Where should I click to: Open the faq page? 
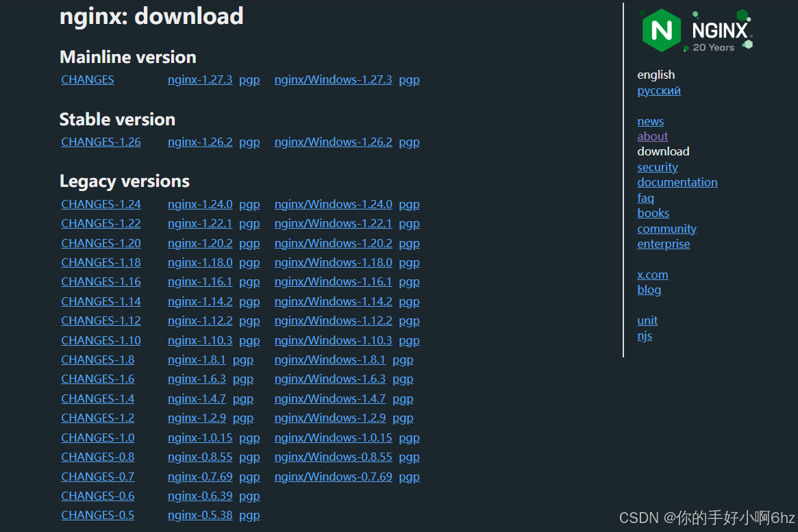point(645,199)
